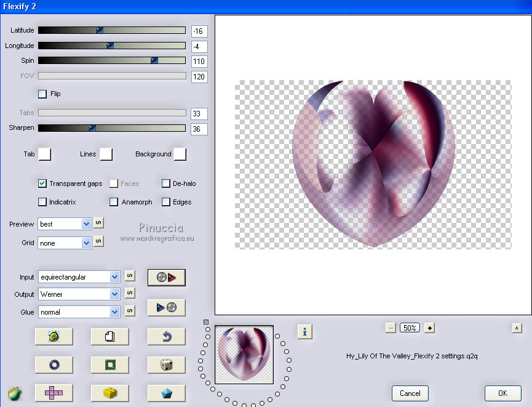Toggle the Faces checkbox
This screenshot has width=532, height=407.
(x=114, y=183)
